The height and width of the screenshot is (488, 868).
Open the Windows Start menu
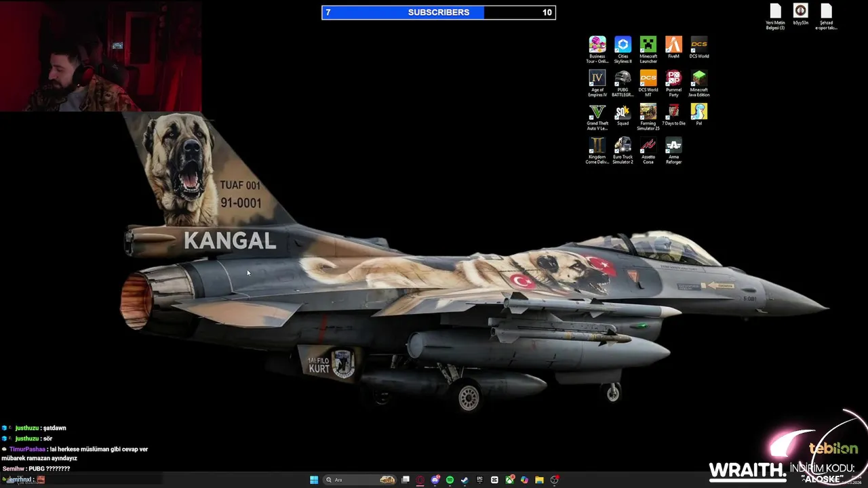point(314,480)
